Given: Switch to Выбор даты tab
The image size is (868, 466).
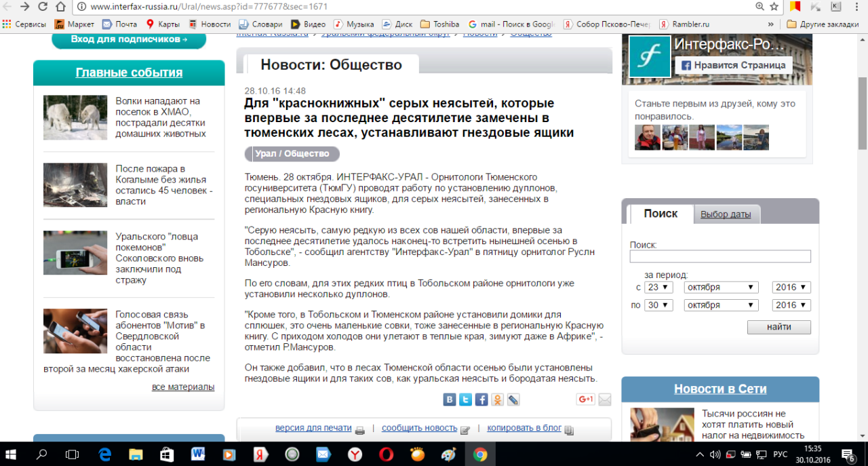Looking at the screenshot, I should point(726,214).
